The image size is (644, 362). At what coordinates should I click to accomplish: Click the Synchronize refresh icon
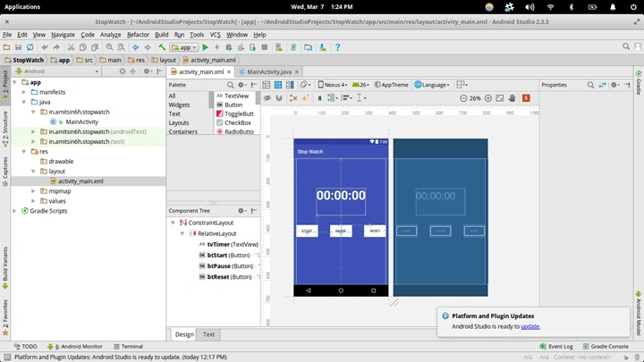point(30,47)
